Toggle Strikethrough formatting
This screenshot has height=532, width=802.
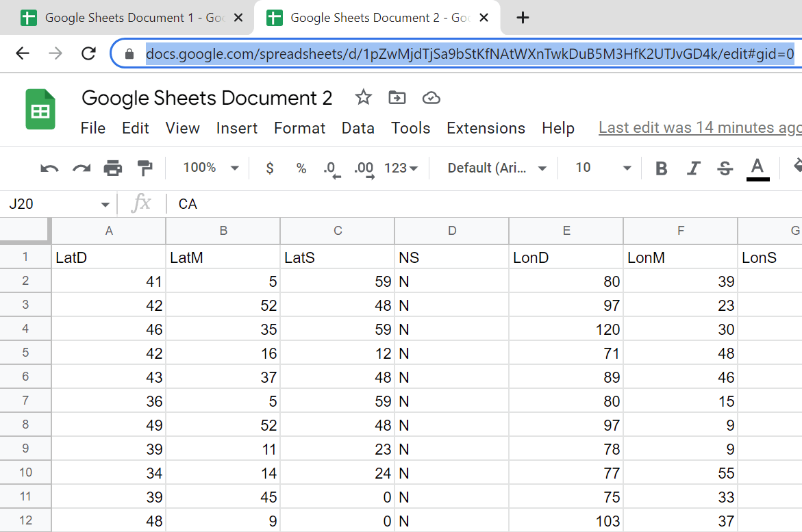725,168
